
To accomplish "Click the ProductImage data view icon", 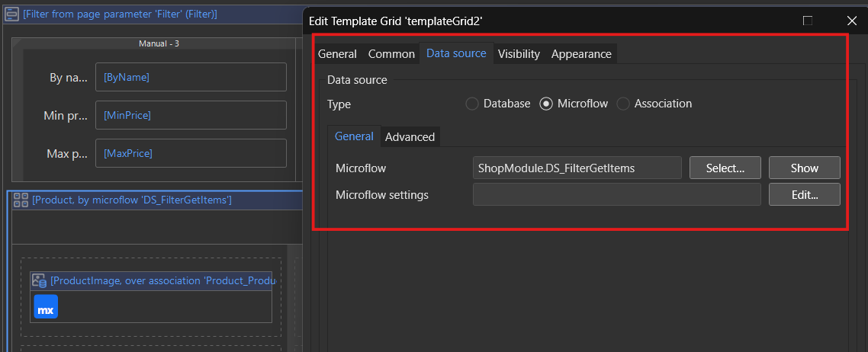I will 39,280.
